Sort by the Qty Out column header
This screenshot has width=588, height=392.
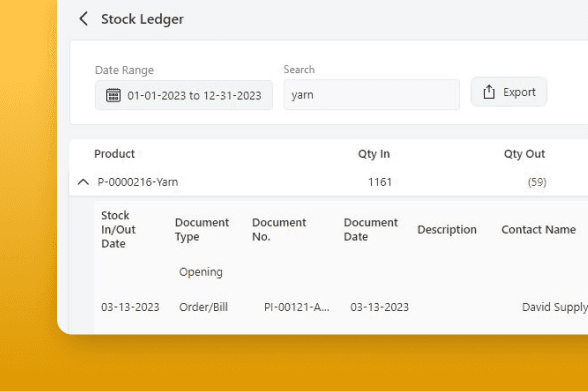click(x=524, y=154)
